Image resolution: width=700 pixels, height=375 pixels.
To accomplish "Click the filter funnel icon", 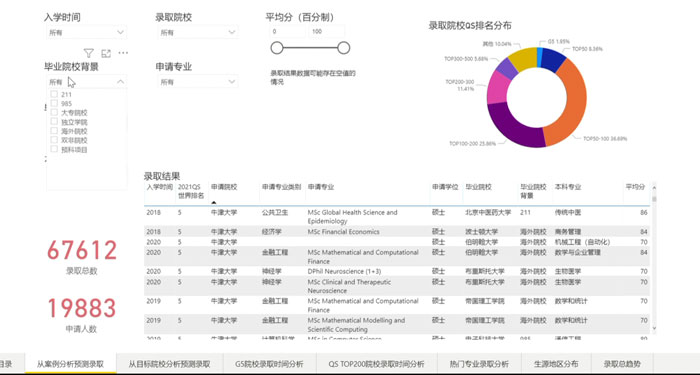I will 88,54.
